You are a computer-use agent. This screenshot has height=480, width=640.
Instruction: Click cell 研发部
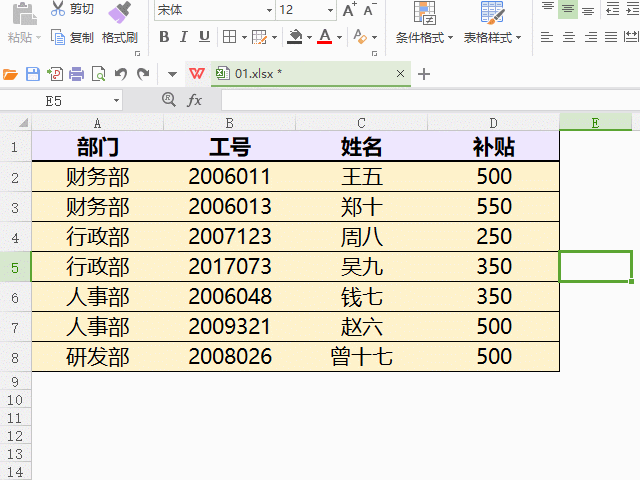(98, 357)
